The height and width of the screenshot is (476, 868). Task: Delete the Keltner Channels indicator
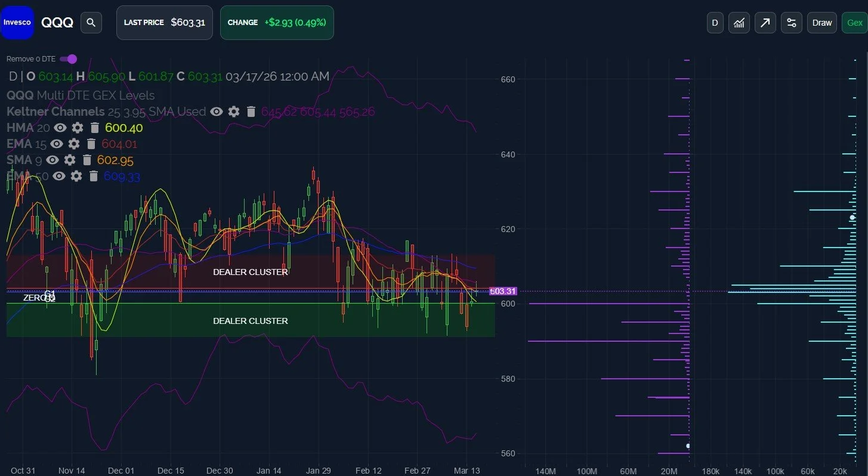pos(251,112)
